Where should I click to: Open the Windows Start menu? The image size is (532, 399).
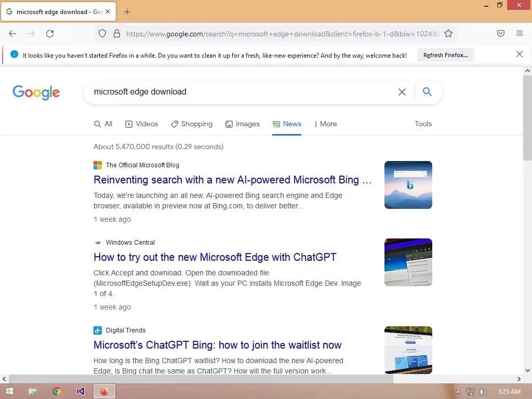point(9,391)
